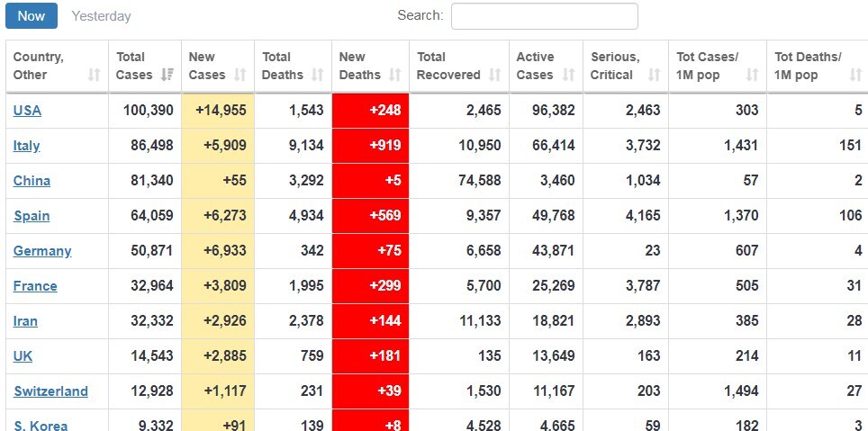Click the Total Cases sort icon
Viewport: 868px width, 431px height.
(167, 75)
